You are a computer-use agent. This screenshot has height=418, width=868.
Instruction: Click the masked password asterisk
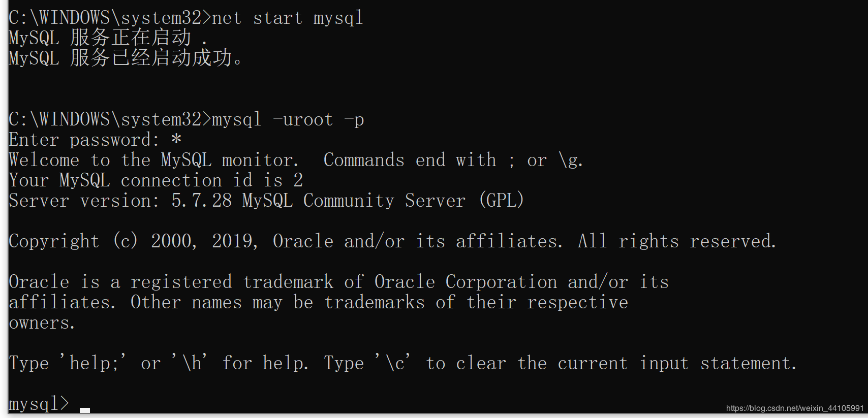point(176,139)
